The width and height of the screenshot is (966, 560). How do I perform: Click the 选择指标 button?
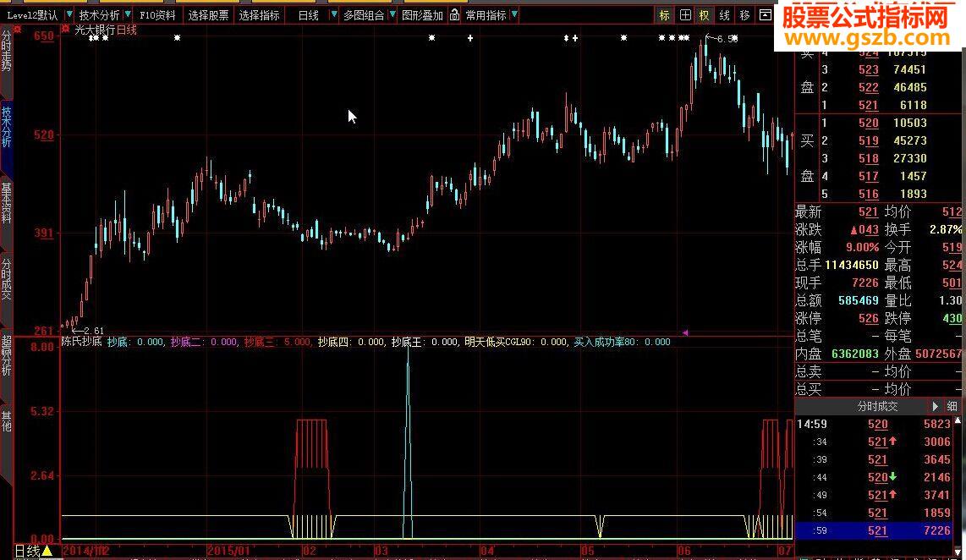(x=259, y=15)
